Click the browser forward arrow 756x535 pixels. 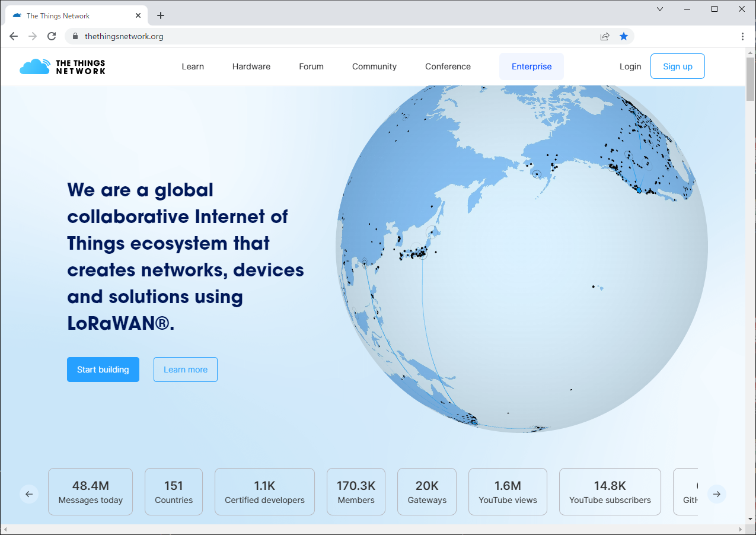[33, 36]
